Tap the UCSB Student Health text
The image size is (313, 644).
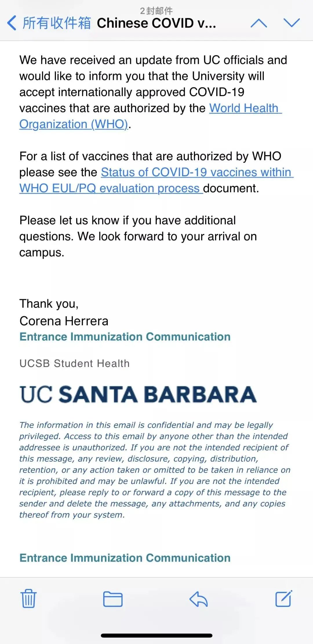[x=74, y=363]
